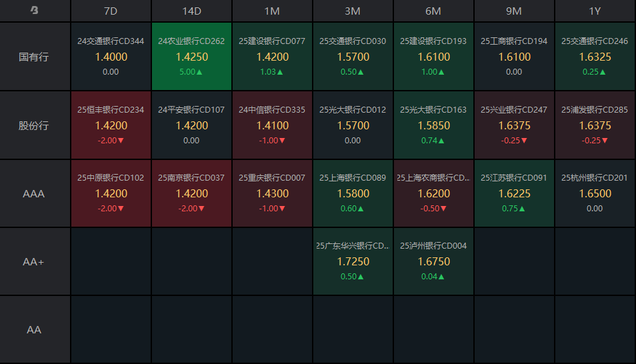Click the up arrow beside 1.03 change
The width and height of the screenshot is (636, 364).
tap(280, 72)
